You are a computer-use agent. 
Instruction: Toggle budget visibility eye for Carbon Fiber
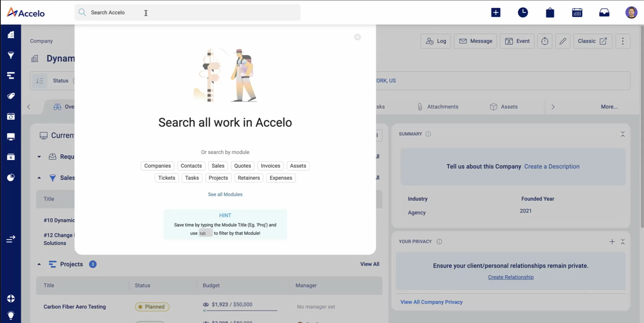coord(206,305)
